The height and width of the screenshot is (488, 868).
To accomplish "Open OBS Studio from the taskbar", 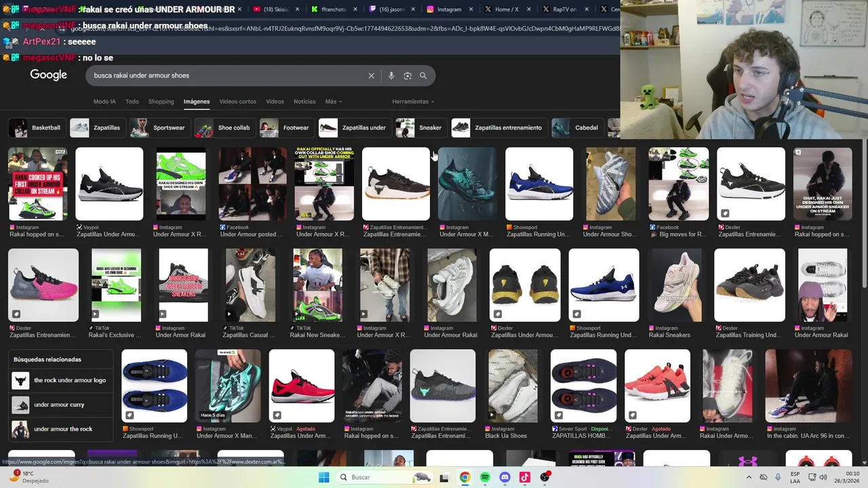I will (x=545, y=477).
